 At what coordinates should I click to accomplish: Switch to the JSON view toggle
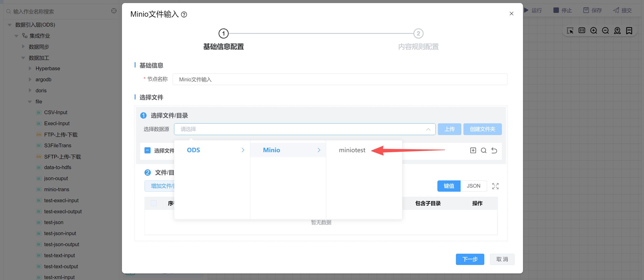(x=473, y=186)
